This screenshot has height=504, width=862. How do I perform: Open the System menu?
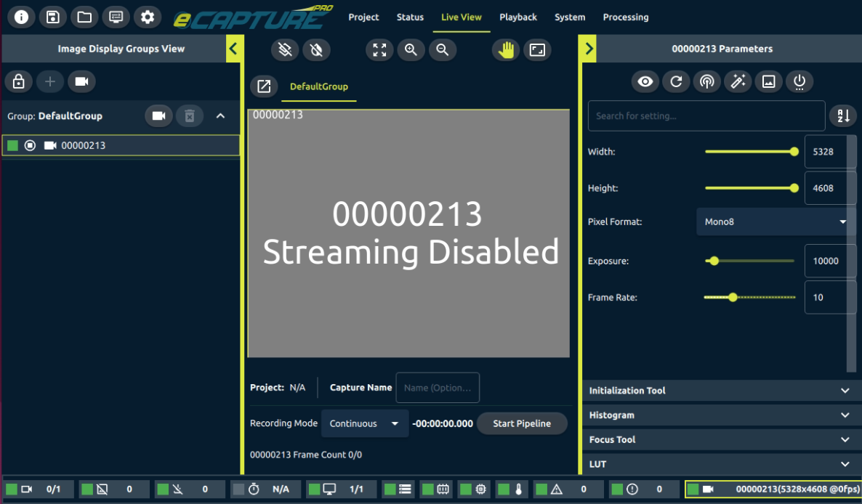coord(570,17)
